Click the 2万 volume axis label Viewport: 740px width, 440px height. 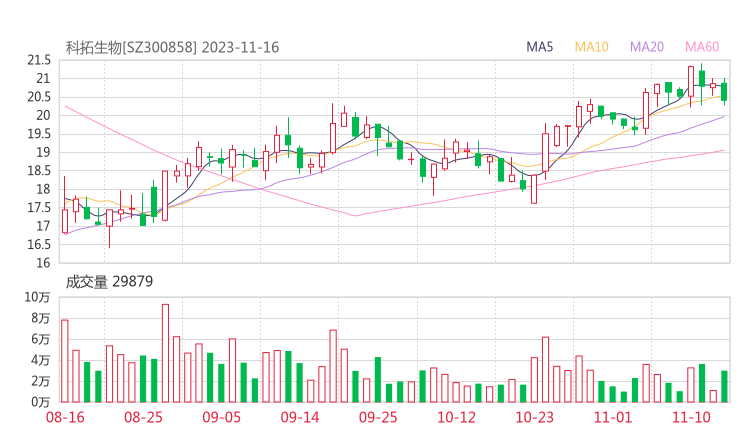tap(41, 381)
